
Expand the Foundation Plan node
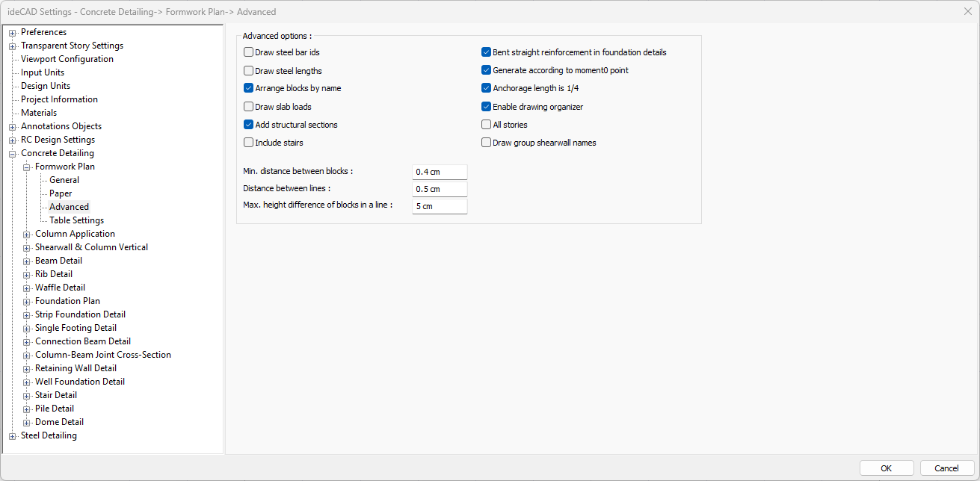tap(27, 301)
